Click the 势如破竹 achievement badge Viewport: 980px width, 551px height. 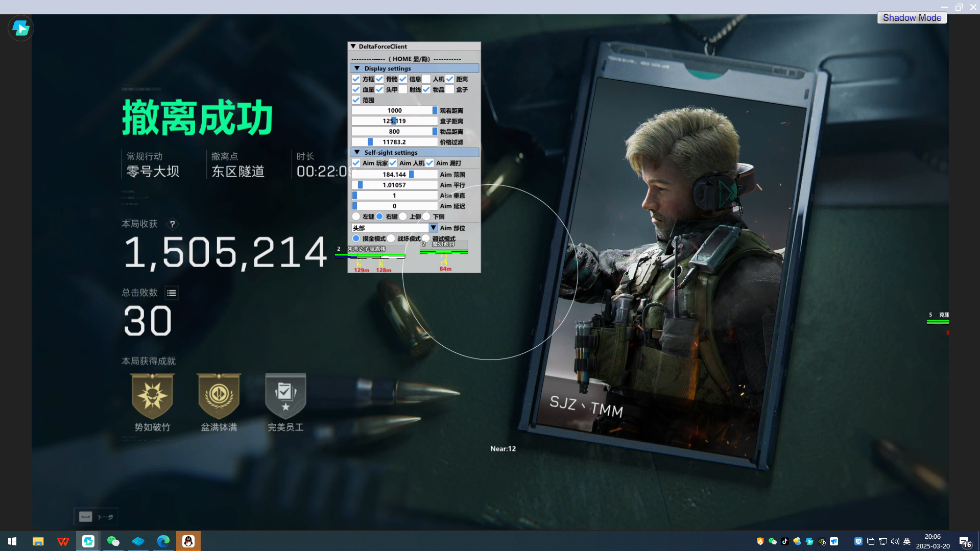[152, 396]
